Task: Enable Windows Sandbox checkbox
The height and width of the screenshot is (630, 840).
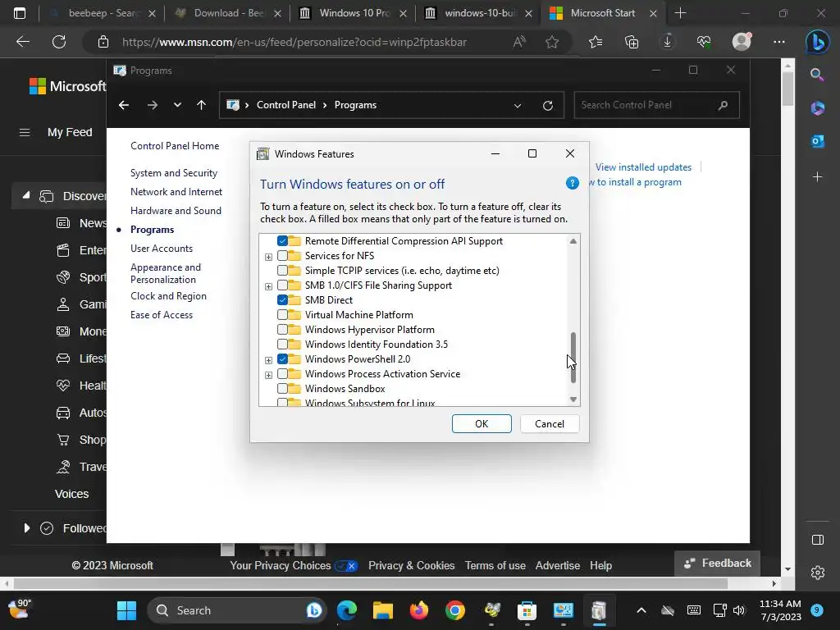Action: click(x=282, y=388)
